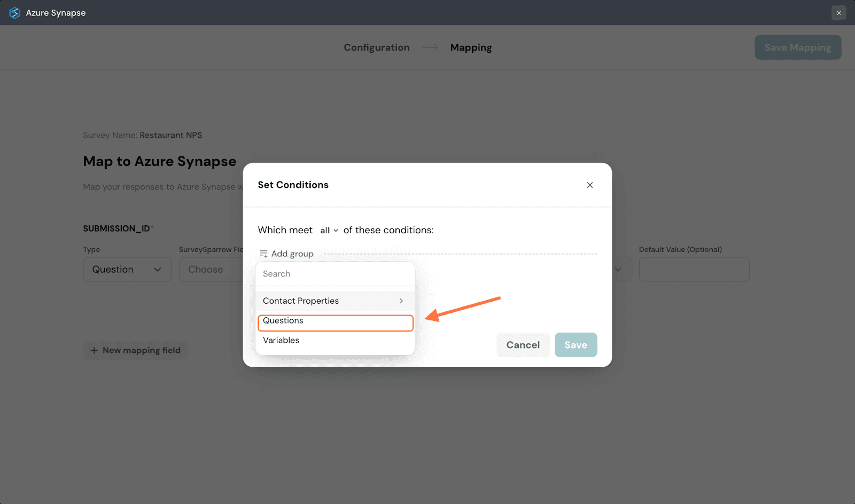
Task: Click the Add group icon
Action: click(263, 254)
